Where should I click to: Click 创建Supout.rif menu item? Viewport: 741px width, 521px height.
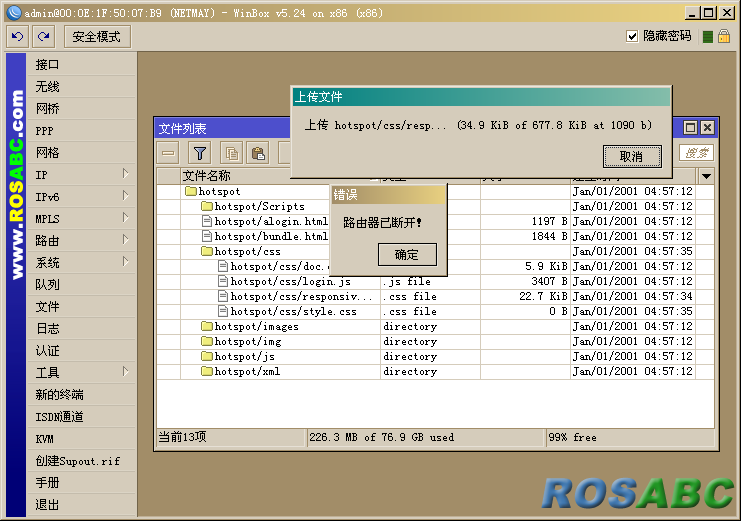[x=81, y=461]
